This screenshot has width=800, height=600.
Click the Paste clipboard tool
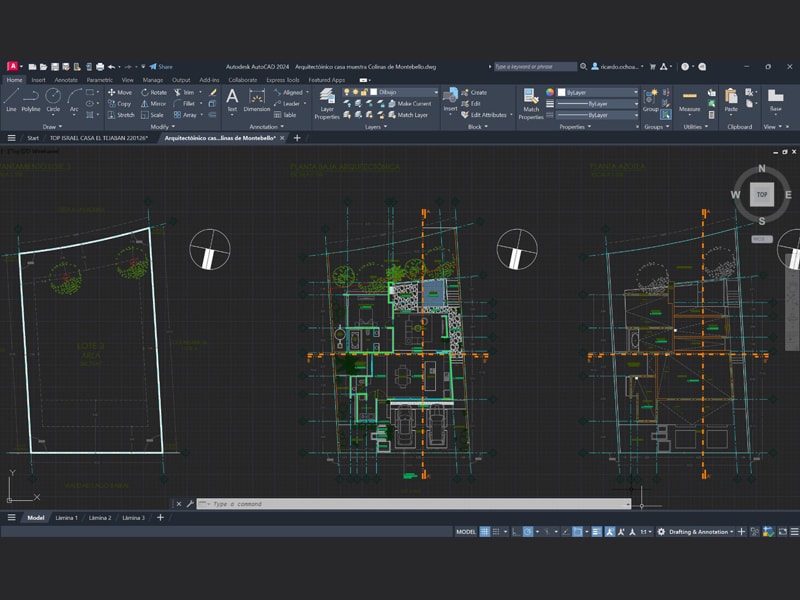[x=731, y=101]
